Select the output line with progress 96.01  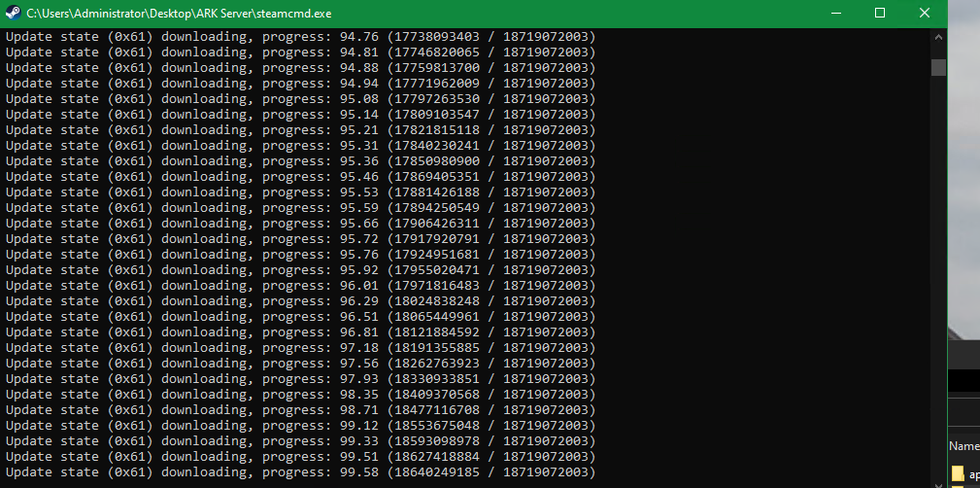pyautogui.click(x=299, y=286)
